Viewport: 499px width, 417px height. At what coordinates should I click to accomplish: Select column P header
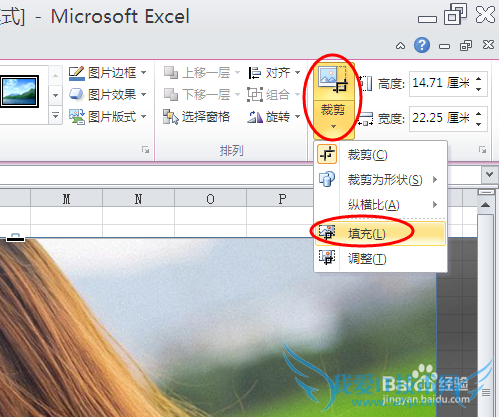pyautogui.click(x=282, y=199)
